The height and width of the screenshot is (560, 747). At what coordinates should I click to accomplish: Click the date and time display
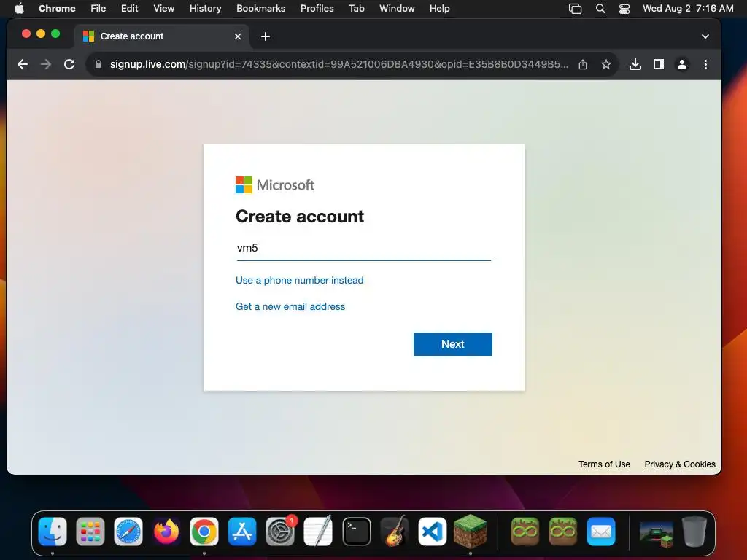(x=688, y=9)
